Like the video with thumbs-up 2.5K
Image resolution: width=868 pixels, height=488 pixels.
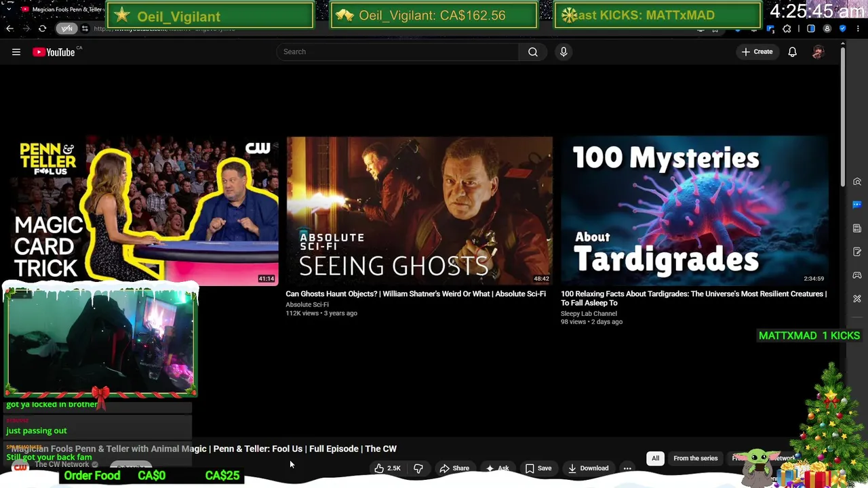(387, 468)
